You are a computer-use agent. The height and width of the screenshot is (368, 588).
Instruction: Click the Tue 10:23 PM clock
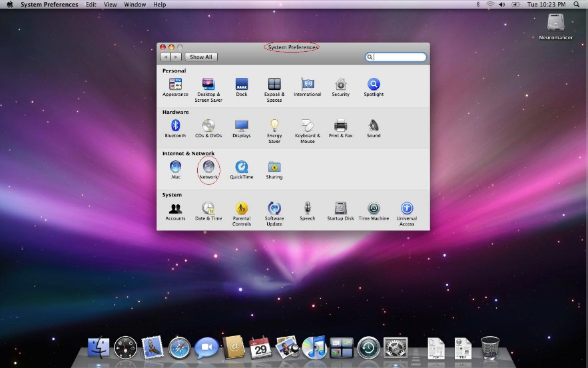coord(546,5)
